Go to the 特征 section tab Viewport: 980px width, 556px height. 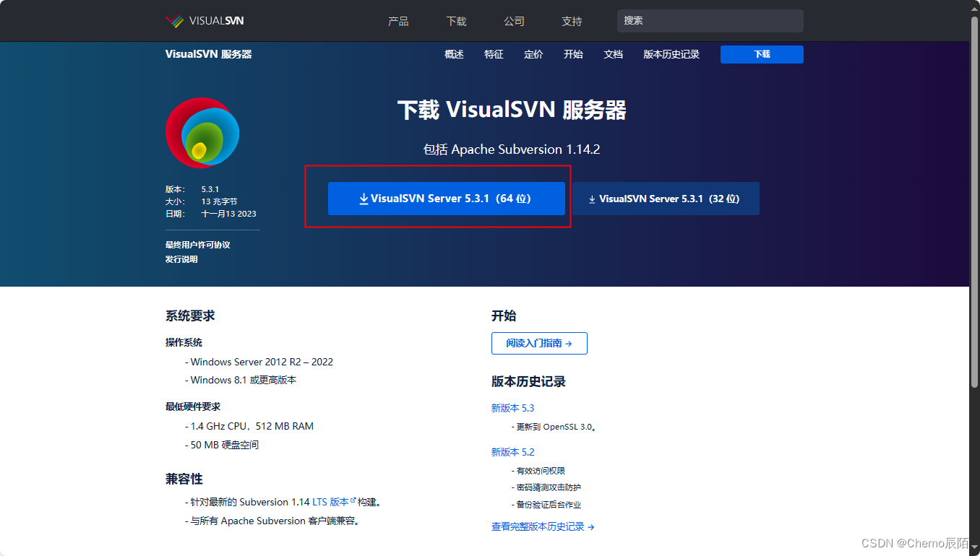point(494,54)
